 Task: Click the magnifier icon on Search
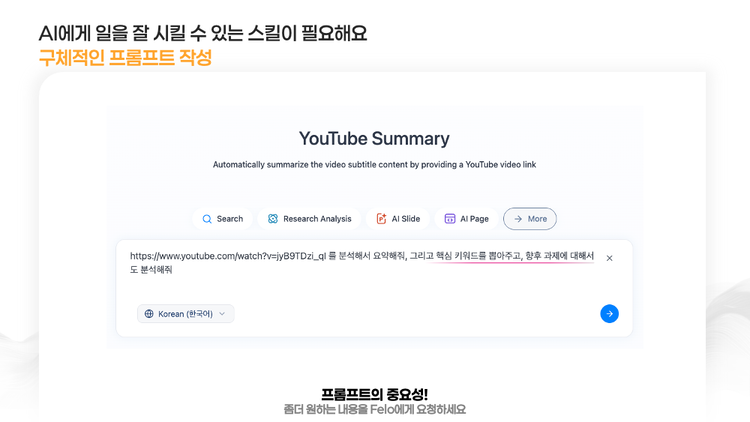click(x=207, y=219)
